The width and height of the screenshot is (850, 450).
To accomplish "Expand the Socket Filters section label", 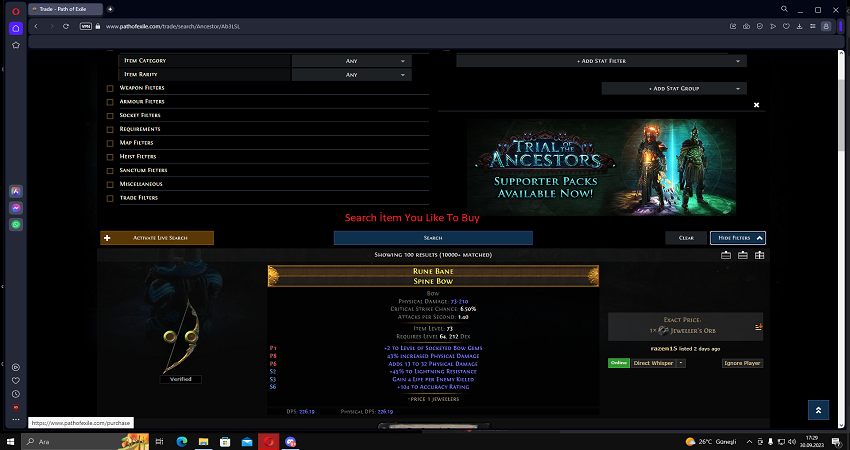I will tap(140, 115).
